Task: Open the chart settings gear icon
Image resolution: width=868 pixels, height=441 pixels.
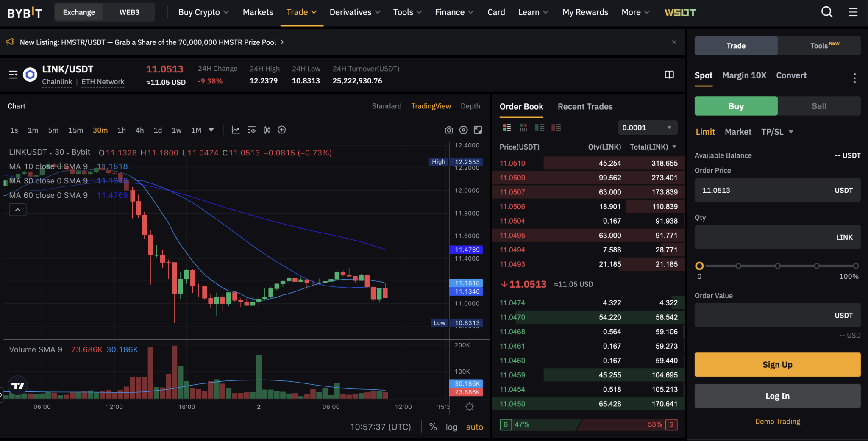Action: tap(463, 130)
